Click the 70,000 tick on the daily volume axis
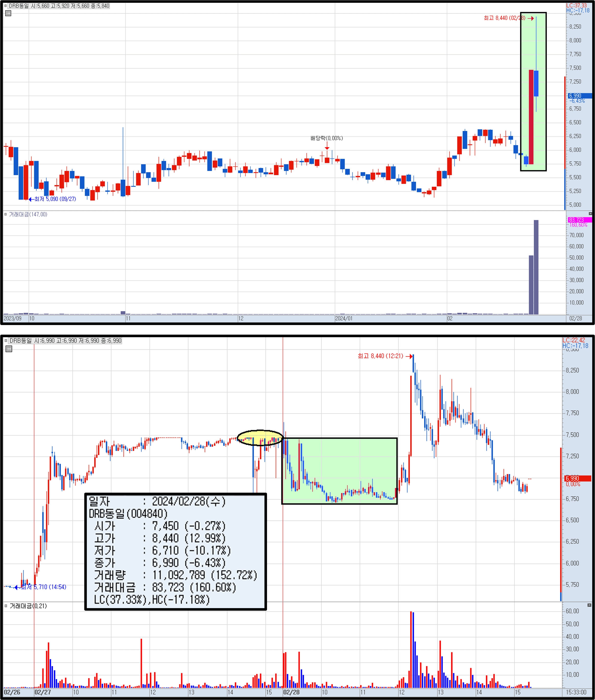This screenshot has height=700, width=595. pos(576,235)
